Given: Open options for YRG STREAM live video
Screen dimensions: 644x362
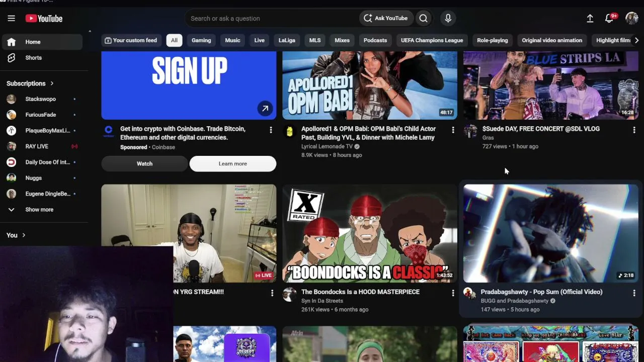Looking at the screenshot, I should 272,293.
